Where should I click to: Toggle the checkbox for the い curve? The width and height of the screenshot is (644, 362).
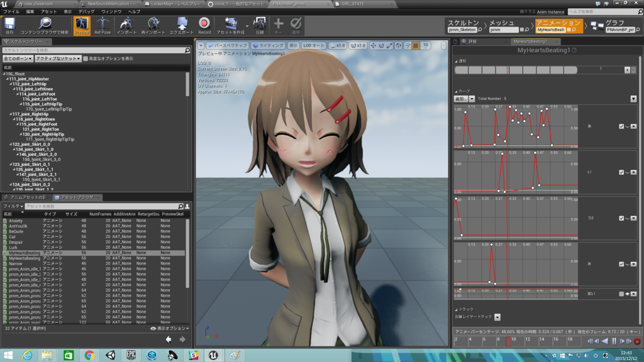point(621,172)
